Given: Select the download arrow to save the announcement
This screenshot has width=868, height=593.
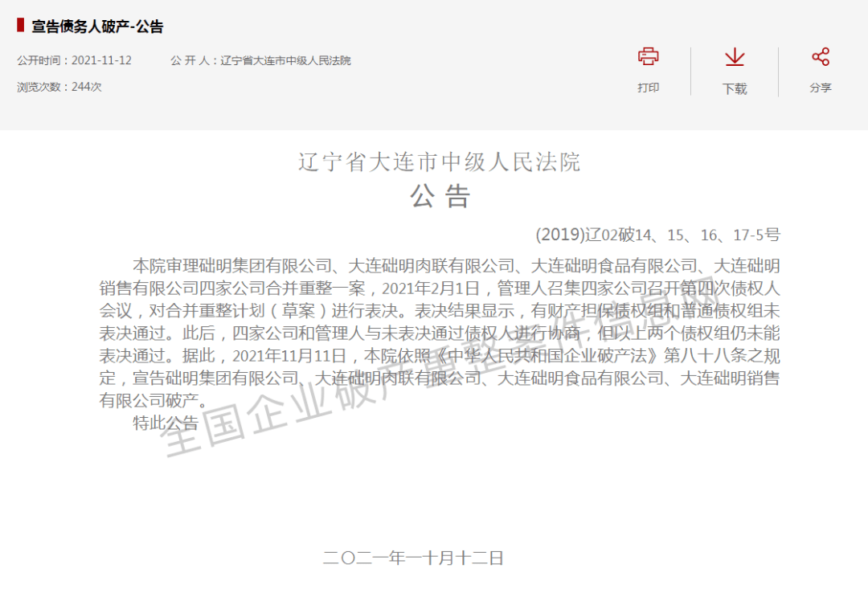Looking at the screenshot, I should (734, 56).
